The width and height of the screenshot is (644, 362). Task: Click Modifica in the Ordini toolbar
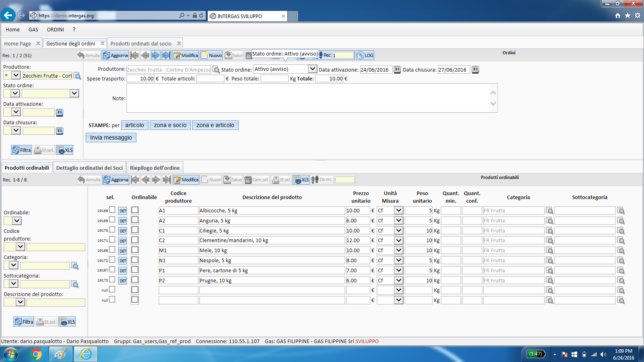[186, 56]
